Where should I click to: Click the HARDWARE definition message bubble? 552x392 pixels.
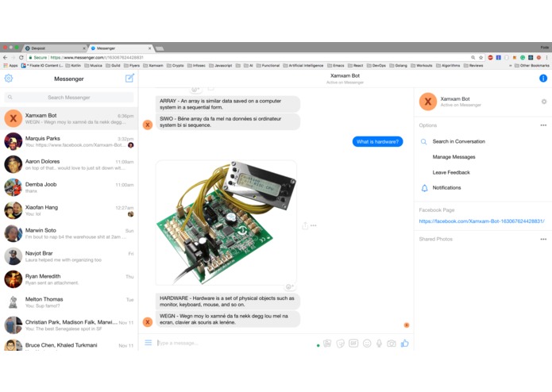(228, 302)
